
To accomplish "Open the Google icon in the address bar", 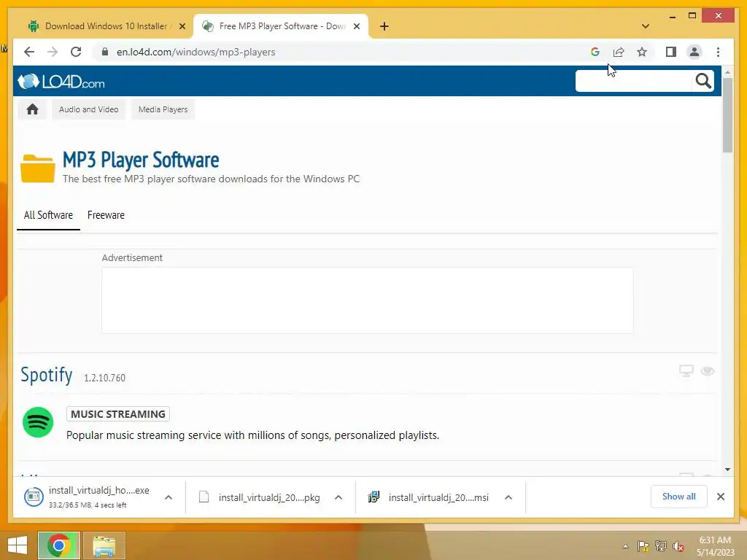I will (x=595, y=52).
